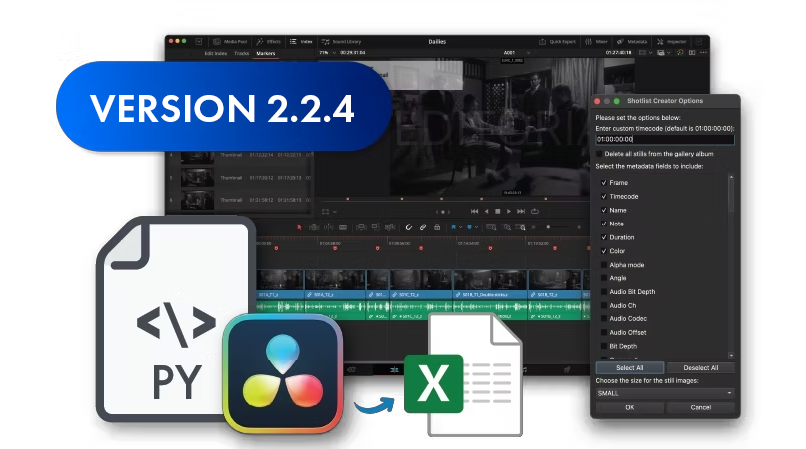Toggle the loop playback icon

pos(535,211)
